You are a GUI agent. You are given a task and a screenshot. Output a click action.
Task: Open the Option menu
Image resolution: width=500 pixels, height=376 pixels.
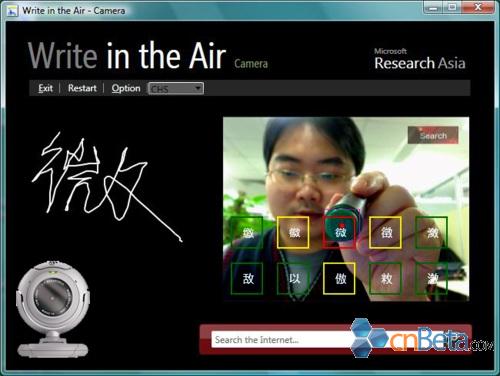click(x=126, y=88)
